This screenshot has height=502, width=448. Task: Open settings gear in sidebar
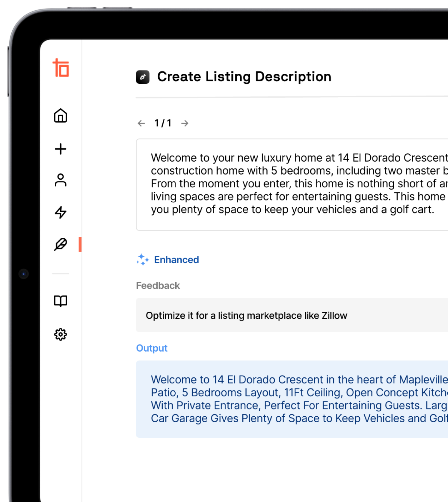61,334
